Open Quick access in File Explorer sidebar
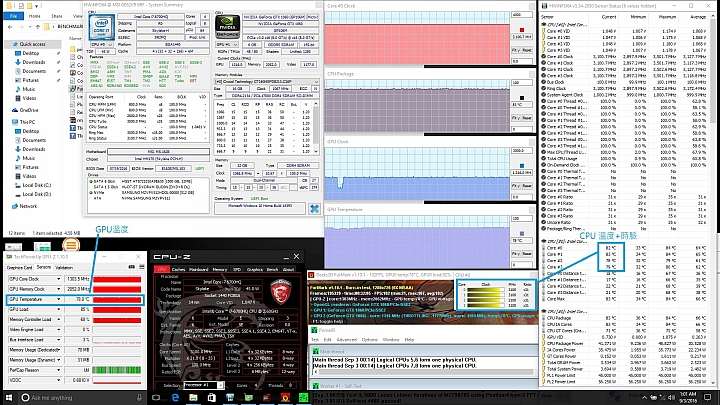Screen dimensions: 720x405 (x=32, y=44)
